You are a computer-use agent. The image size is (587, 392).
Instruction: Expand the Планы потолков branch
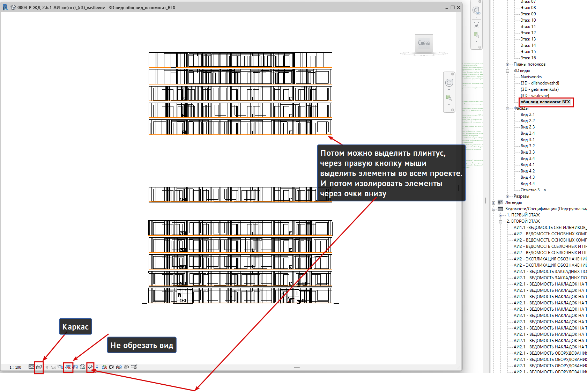coord(507,65)
